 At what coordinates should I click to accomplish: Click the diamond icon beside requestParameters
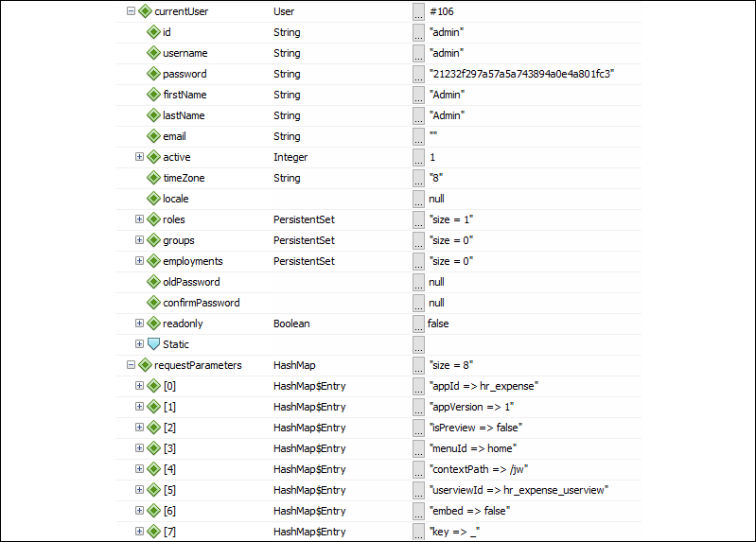point(145,365)
